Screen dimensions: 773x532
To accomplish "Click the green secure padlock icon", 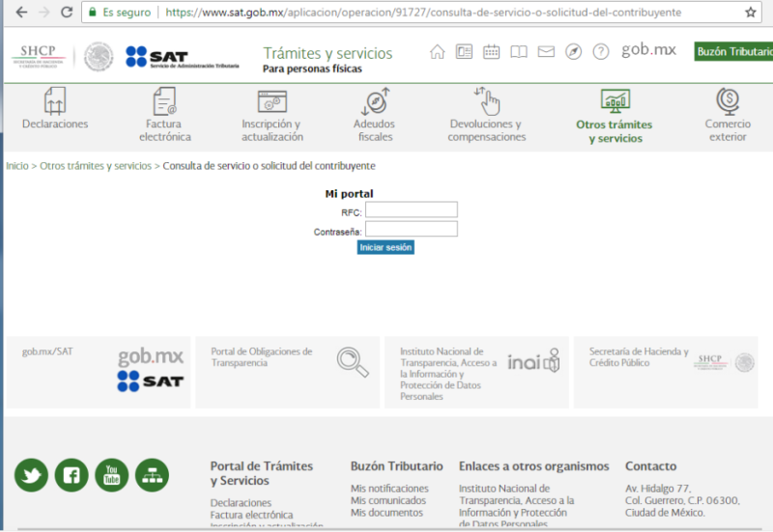I will 92,13.
